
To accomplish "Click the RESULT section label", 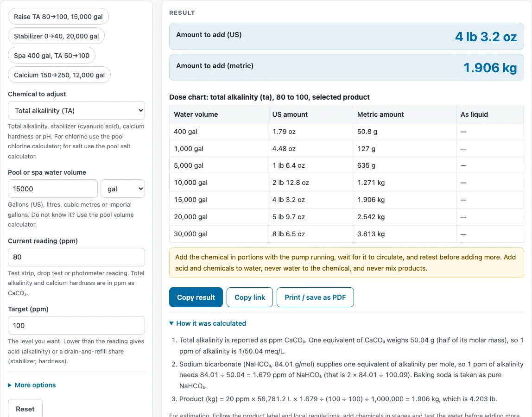I will click(x=182, y=13).
